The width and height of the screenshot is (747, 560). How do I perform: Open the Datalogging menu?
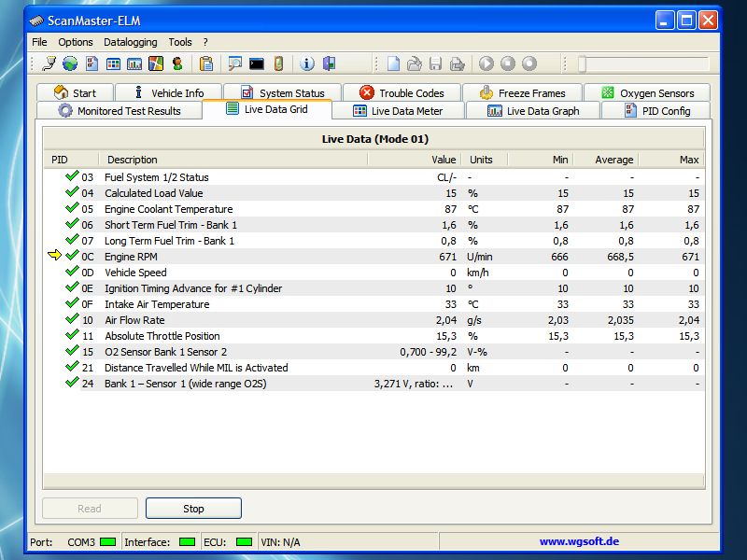[x=130, y=42]
